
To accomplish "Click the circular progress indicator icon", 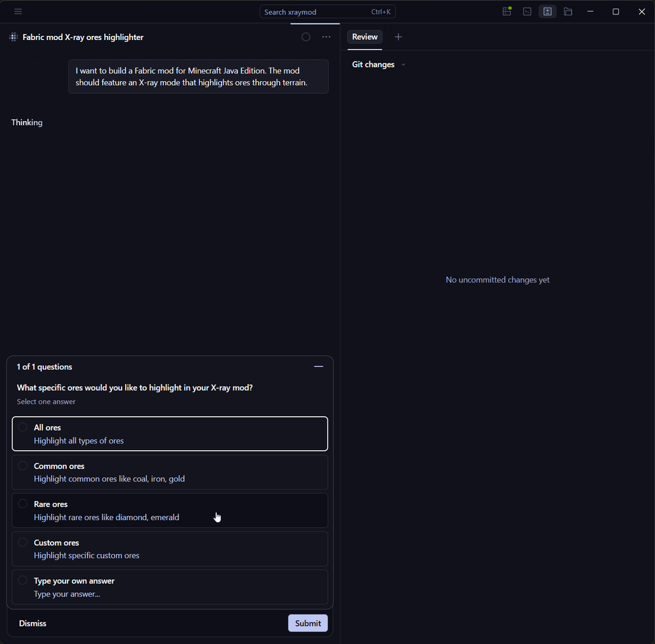I will (306, 37).
